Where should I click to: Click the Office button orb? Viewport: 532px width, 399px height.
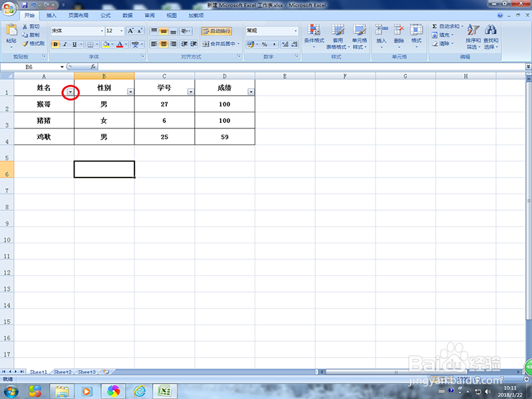pos(9,8)
